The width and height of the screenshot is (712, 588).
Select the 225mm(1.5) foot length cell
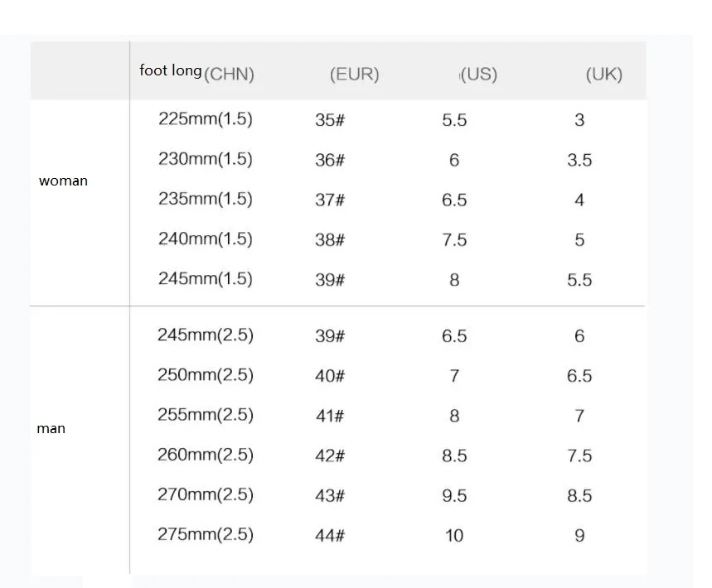(205, 118)
